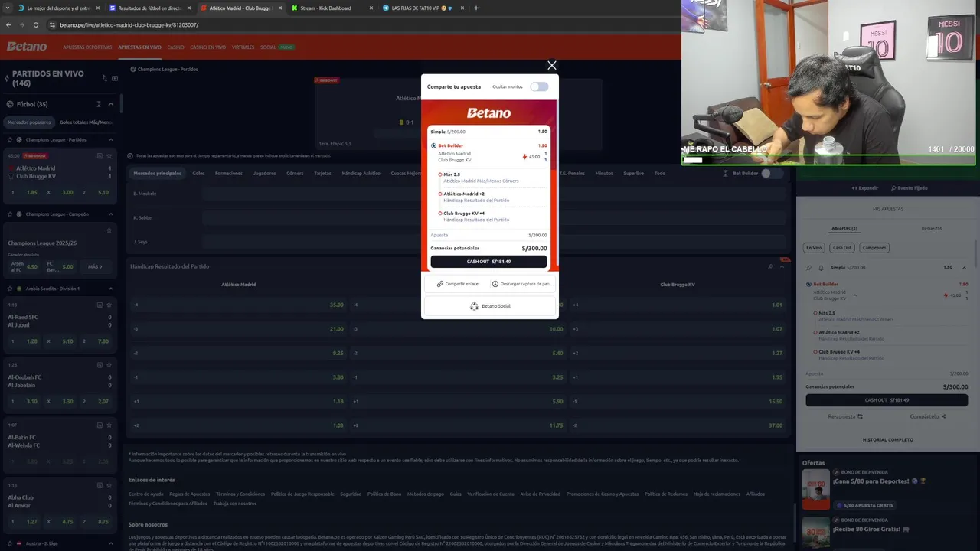Close the share bet dialog
Image resolution: width=980 pixels, height=551 pixels.
551,66
